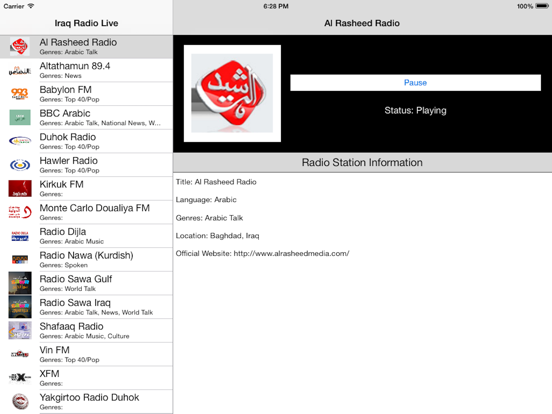Viewport: 552px width, 414px height.
Task: Click the Babylon FM 99.3 logo
Action: click(20, 94)
